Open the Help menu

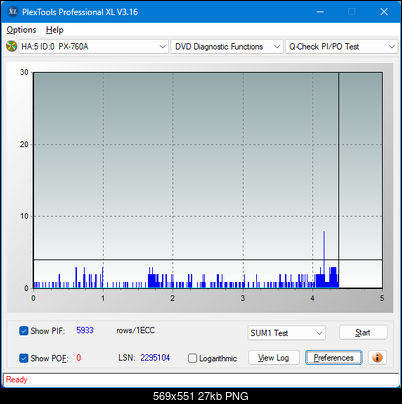[x=55, y=30]
